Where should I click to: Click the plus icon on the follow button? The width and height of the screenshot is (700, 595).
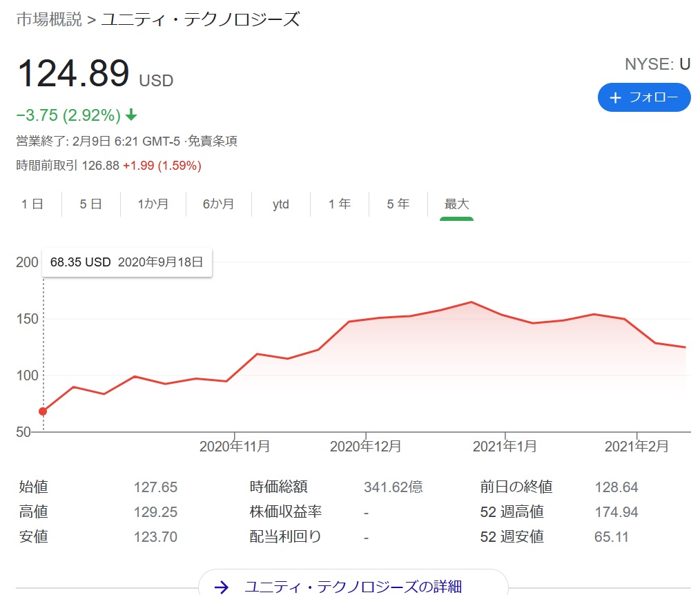pyautogui.click(x=616, y=98)
